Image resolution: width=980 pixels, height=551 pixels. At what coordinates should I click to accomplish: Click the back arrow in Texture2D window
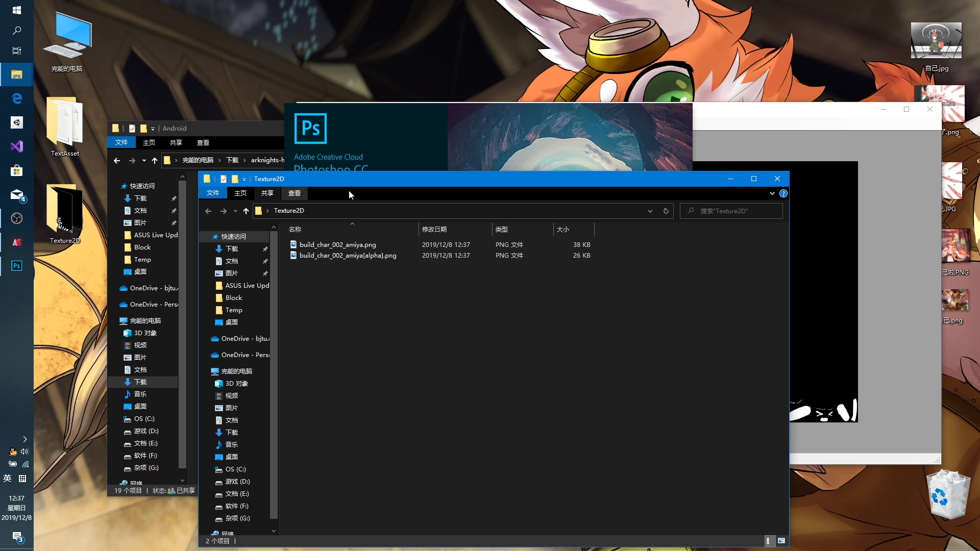[x=208, y=211]
